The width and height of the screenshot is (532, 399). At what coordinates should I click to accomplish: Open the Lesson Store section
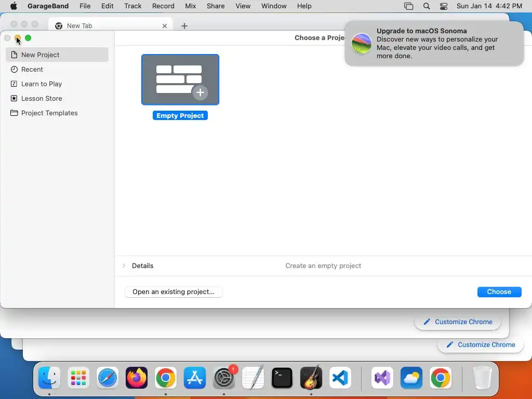click(57, 98)
